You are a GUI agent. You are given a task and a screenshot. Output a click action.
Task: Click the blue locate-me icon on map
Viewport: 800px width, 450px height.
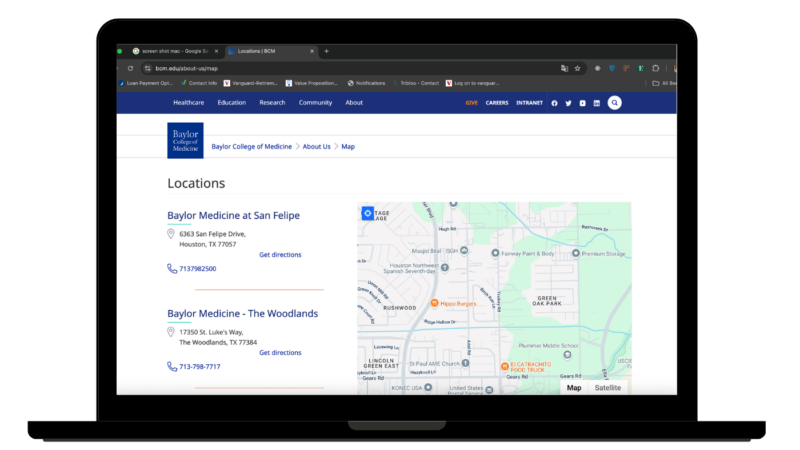click(367, 213)
